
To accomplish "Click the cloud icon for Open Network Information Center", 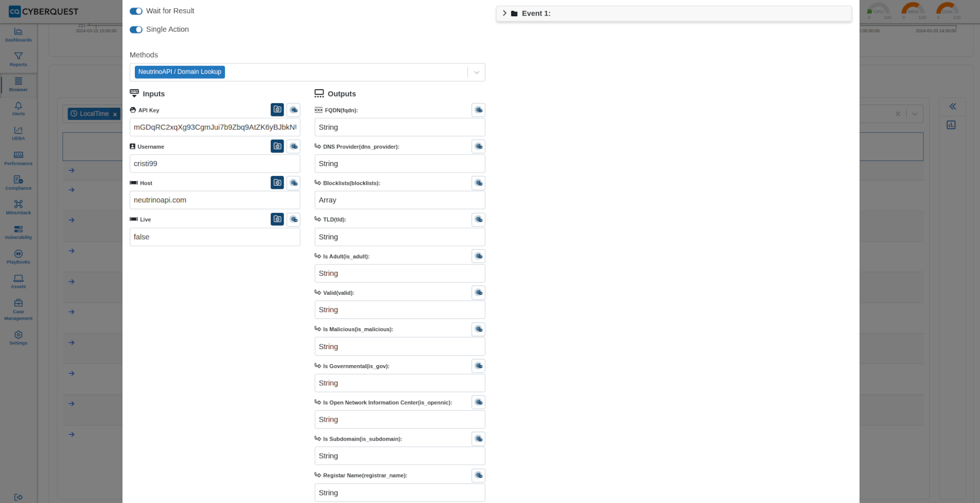I will 478,402.
